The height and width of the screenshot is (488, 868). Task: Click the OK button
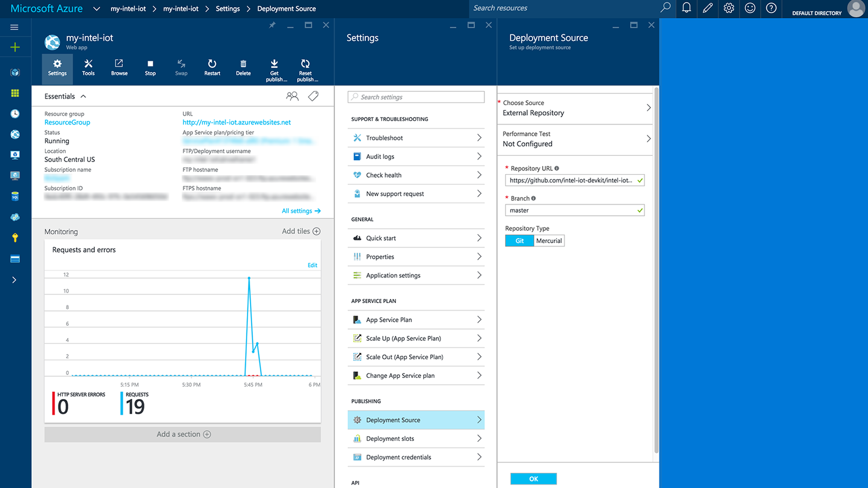coord(533,479)
